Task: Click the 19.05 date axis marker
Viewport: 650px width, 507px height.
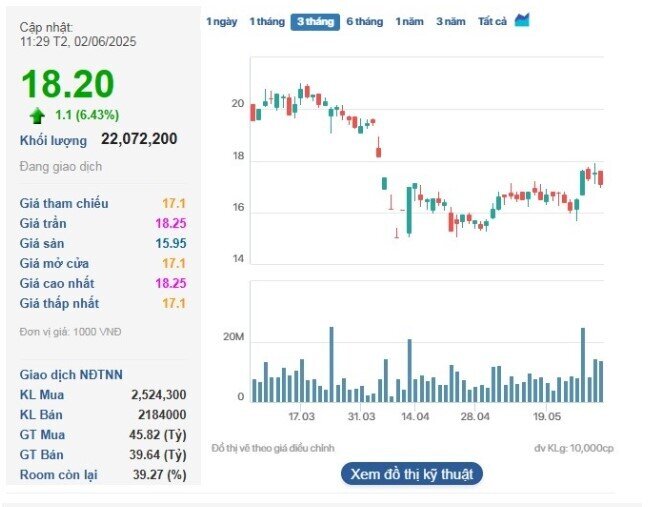Action: [547, 416]
